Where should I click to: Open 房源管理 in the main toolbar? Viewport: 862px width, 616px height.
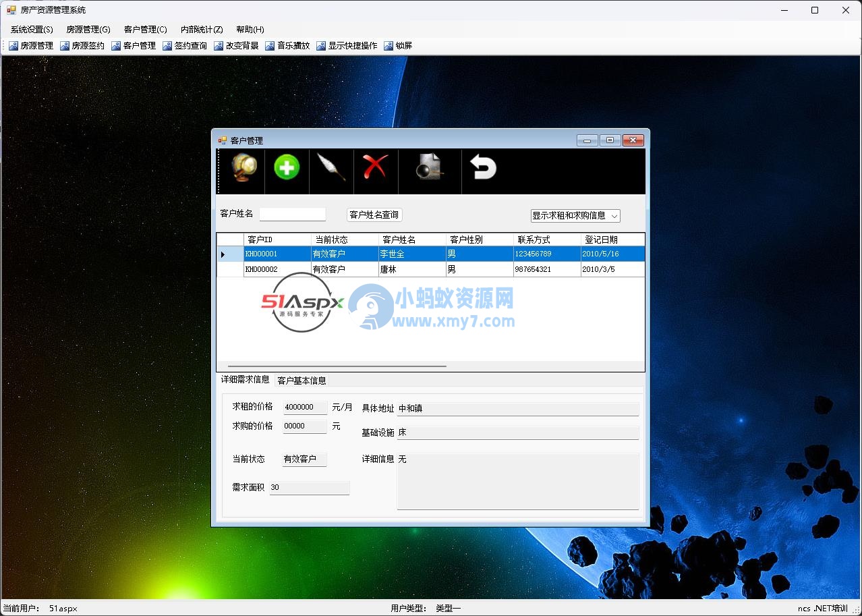click(x=31, y=46)
